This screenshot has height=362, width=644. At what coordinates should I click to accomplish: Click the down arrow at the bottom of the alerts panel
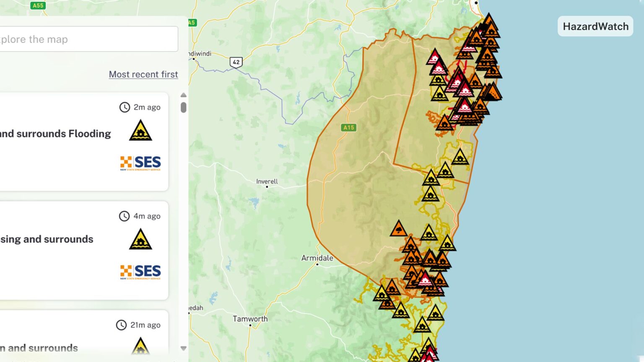(x=184, y=348)
